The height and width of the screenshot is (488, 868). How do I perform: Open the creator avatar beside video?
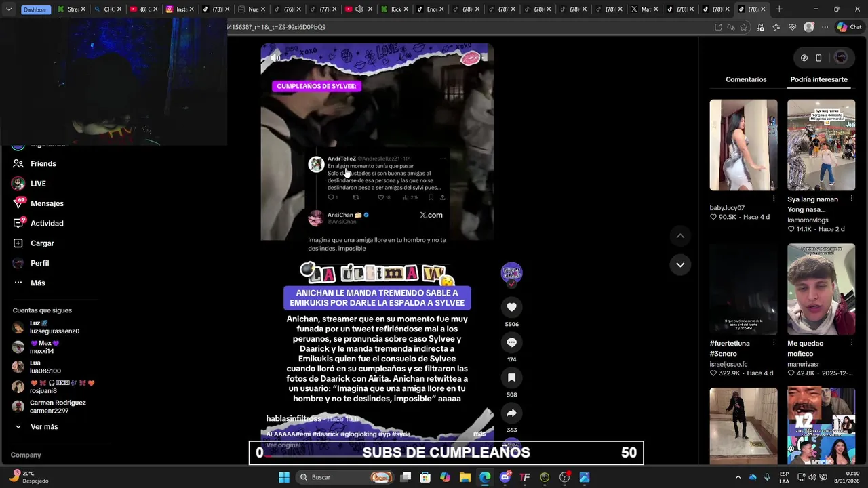point(511,272)
